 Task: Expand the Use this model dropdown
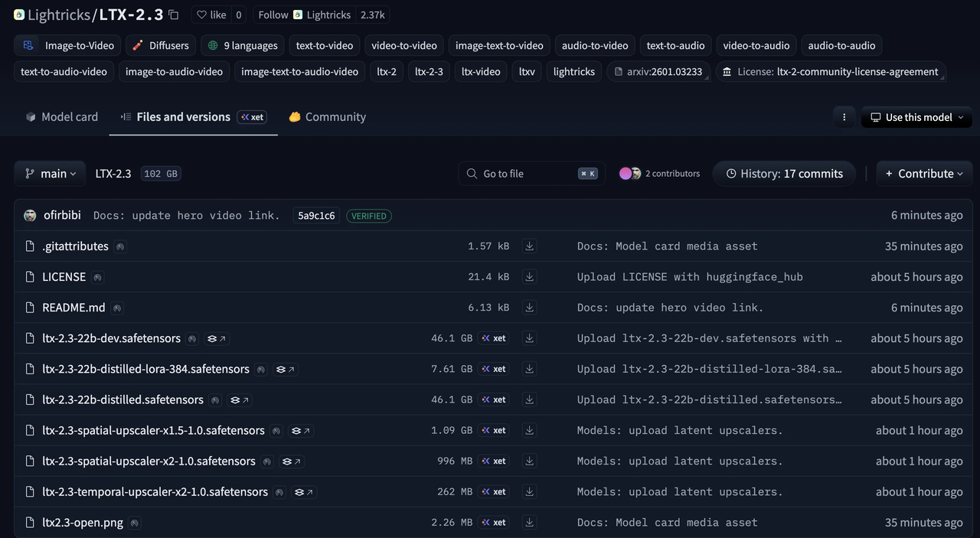(917, 117)
